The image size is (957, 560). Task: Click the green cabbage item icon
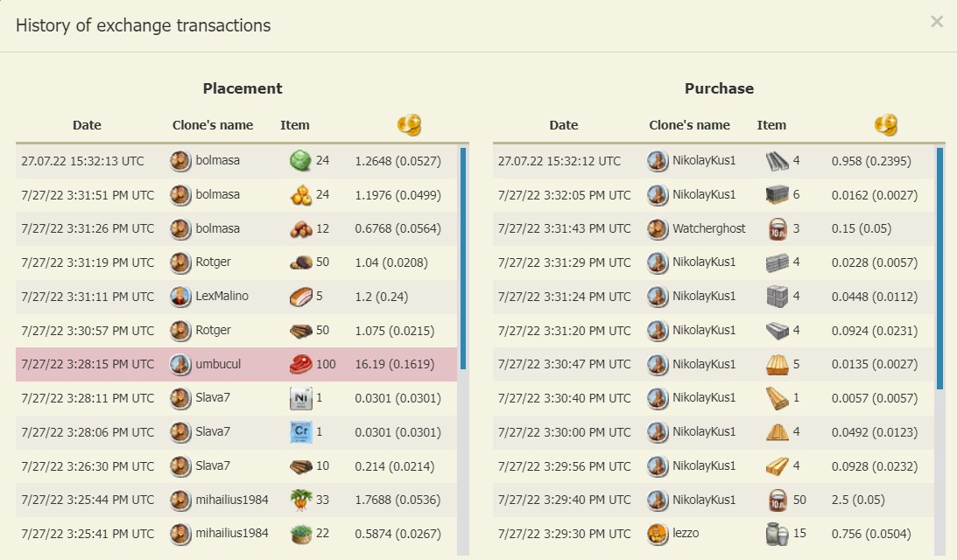click(x=300, y=161)
